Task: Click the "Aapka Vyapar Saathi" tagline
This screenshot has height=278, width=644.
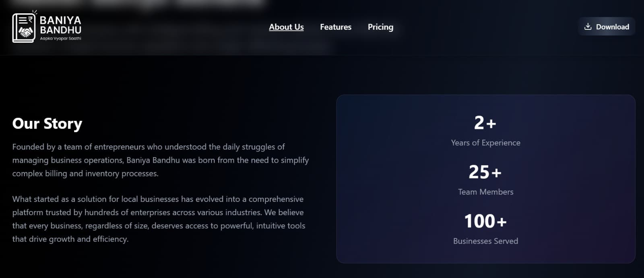Action: 60,39
